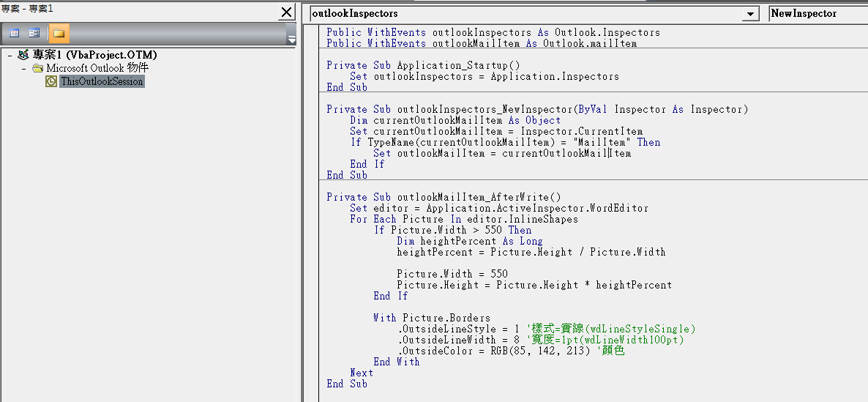Collapse the Microsoft Outlook 物件 folder
868x402 pixels.
[23, 68]
